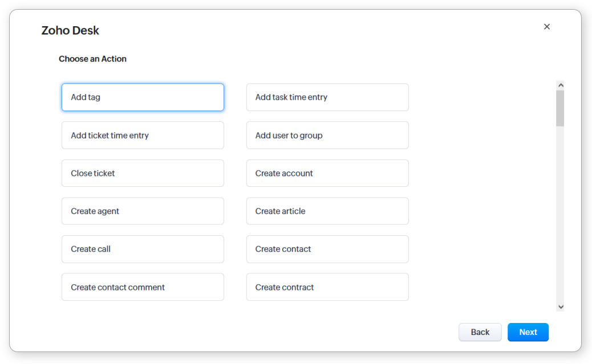The height and width of the screenshot is (364, 592).
Task: Click the scrollbar track below the thumb
Action: [x=560, y=216]
